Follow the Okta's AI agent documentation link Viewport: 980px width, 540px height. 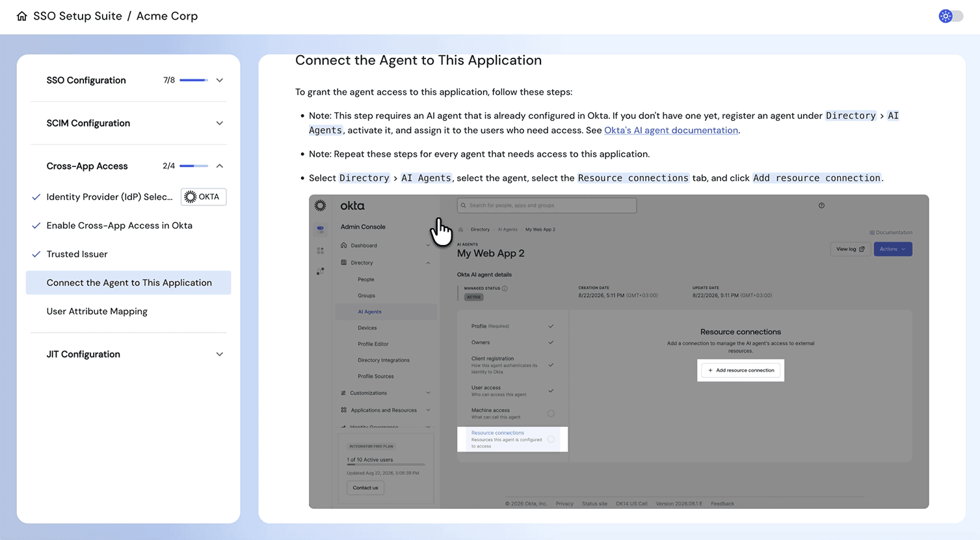point(671,130)
